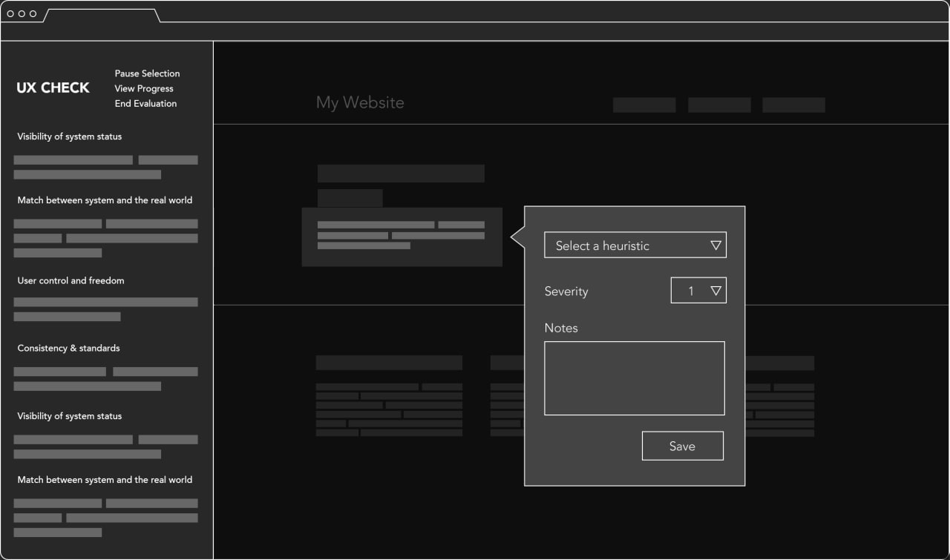Viewport: 950px width, 560px height.
Task: Open the Select a heuristic dropdown
Action: pyautogui.click(x=635, y=246)
